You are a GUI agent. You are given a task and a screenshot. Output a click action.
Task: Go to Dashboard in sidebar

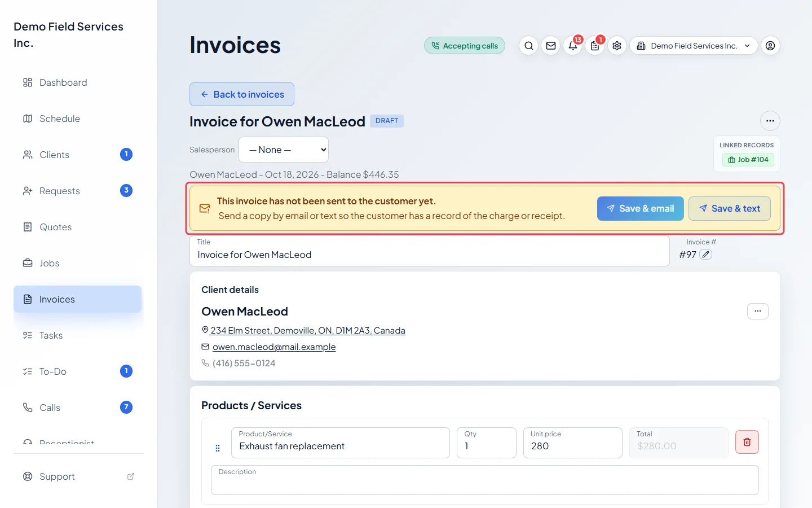[x=77, y=82]
